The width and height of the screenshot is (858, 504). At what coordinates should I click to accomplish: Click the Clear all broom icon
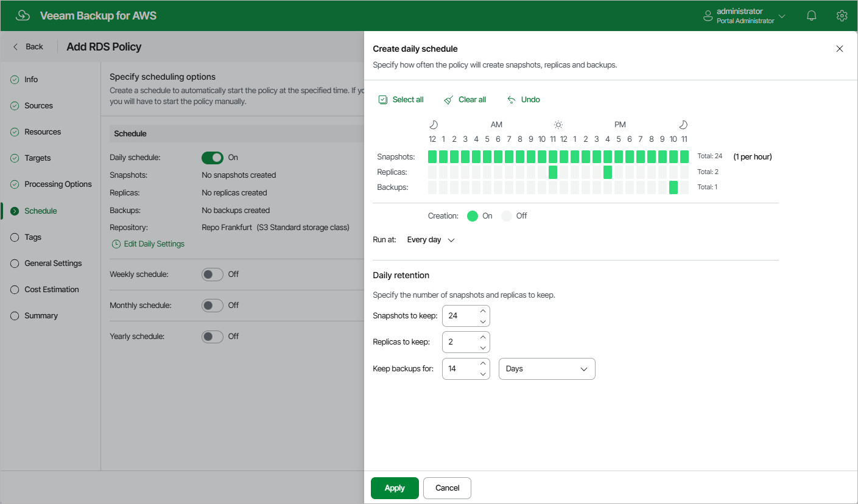(x=449, y=100)
